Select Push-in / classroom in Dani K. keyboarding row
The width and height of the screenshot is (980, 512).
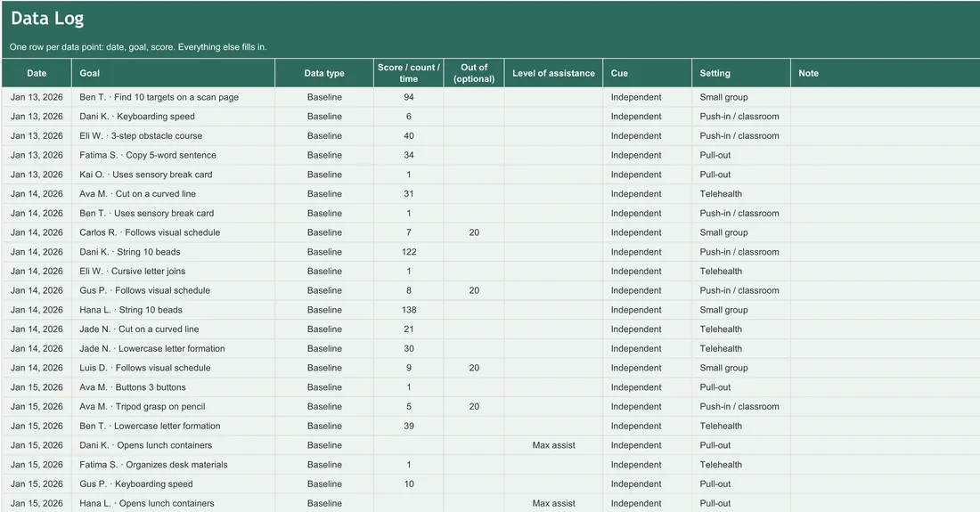741,116
